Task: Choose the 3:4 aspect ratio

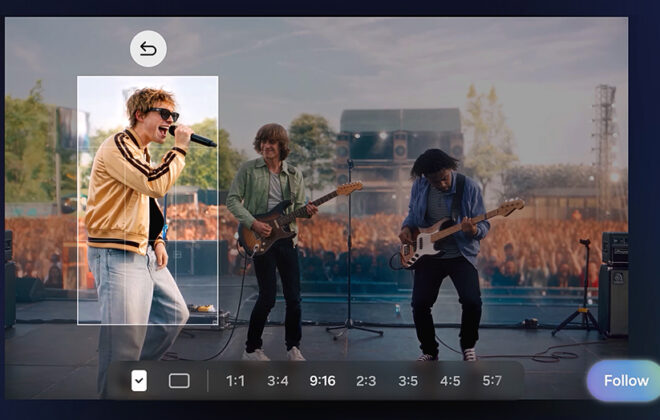Action: point(278,381)
